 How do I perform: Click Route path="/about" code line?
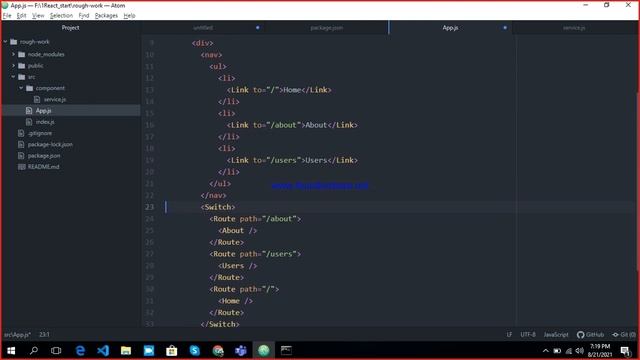pos(255,219)
